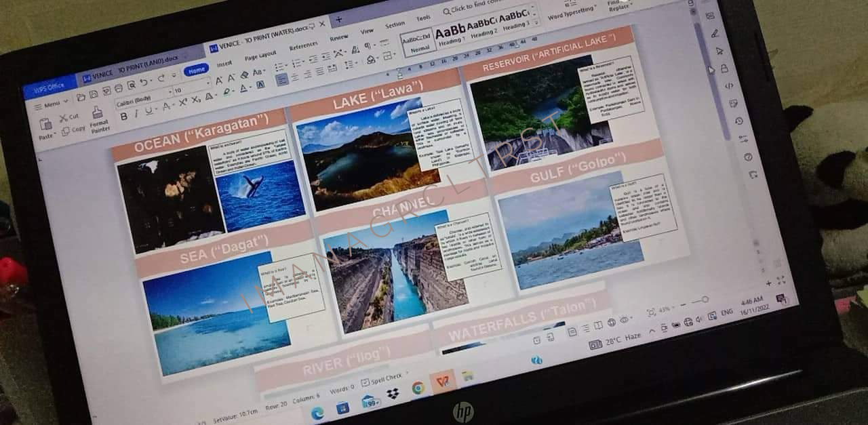Click Spell Check in status bar
This screenshot has width=868, height=425.
coord(382,379)
